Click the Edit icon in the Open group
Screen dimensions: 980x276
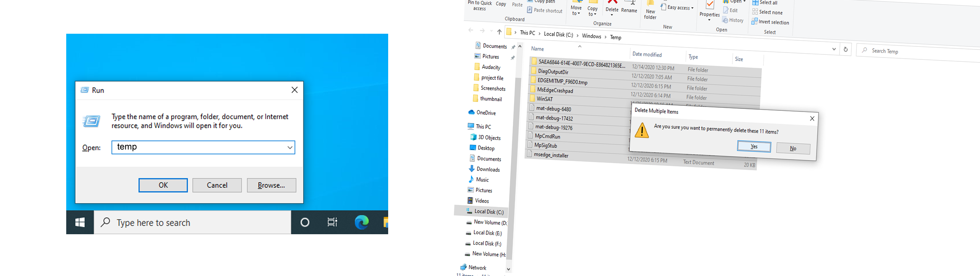point(726,10)
